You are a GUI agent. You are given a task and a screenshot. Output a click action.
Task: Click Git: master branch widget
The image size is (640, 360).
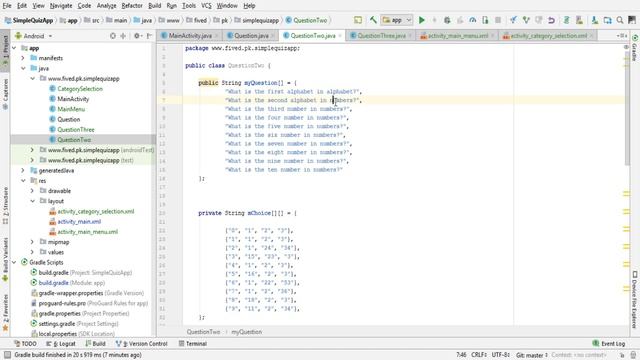(531, 355)
